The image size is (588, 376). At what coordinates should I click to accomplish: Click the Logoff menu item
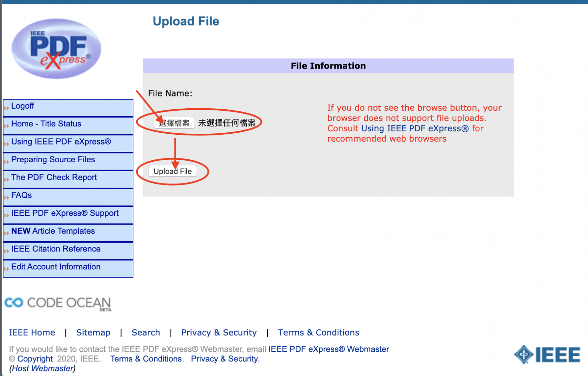coord(68,108)
